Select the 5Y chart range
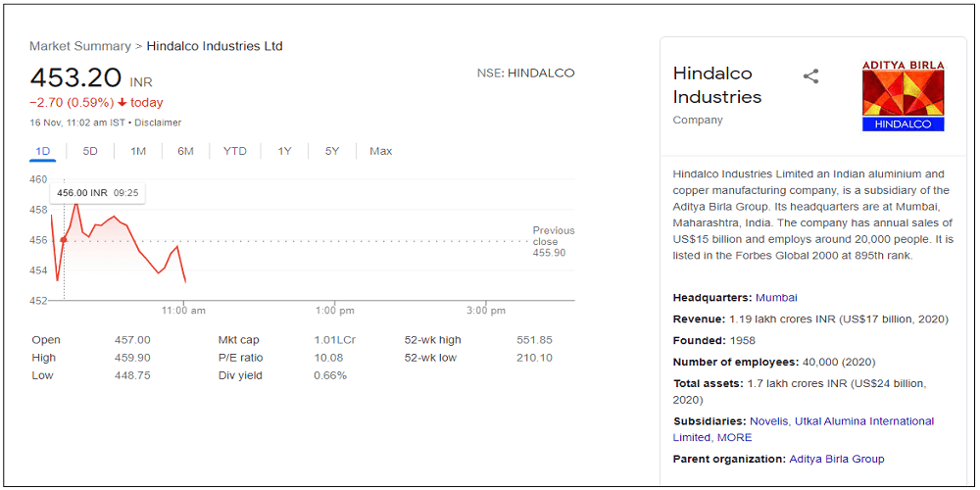This screenshot has width=980, height=490. (x=332, y=151)
